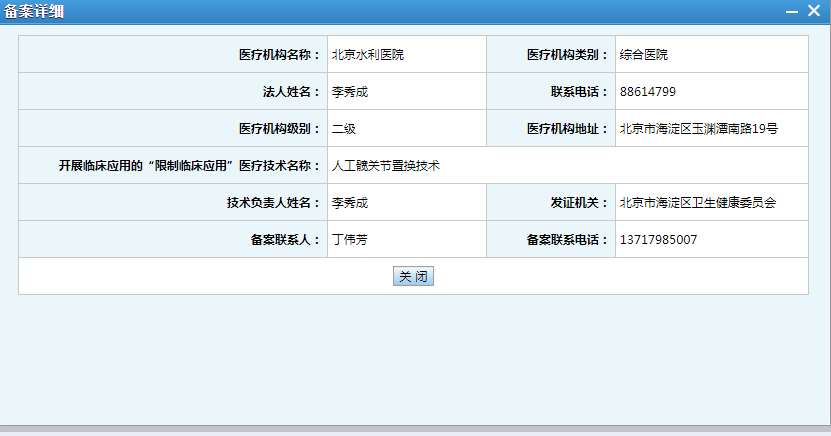Viewport: 831px width, 436px height.
Task: Click the 医疗机构地址 field label
Action: point(567,129)
